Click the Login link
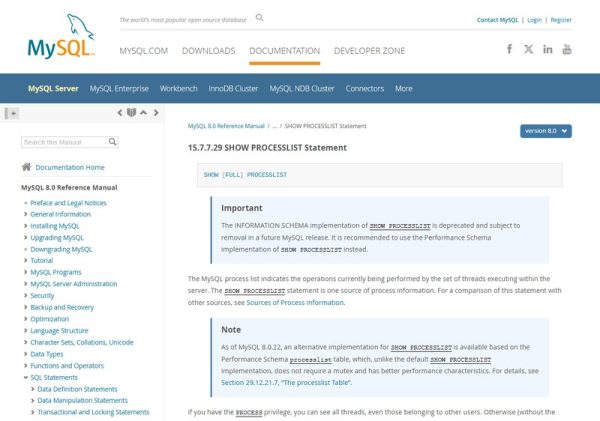600x421 pixels. [534, 20]
